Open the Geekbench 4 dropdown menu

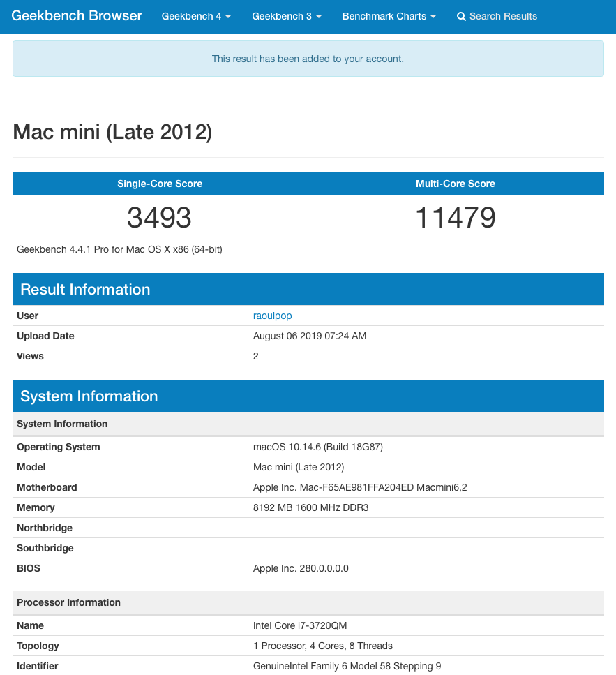(196, 16)
